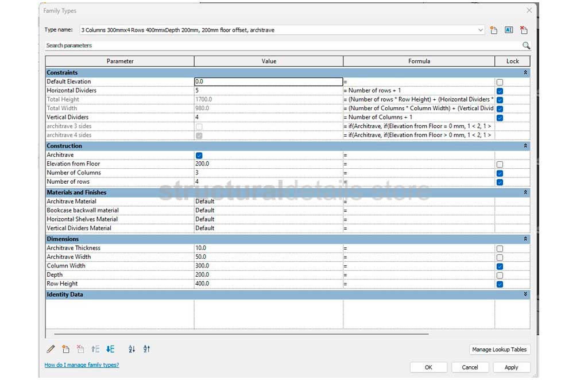
Task: Open the Type name dropdown
Action: coord(481,30)
